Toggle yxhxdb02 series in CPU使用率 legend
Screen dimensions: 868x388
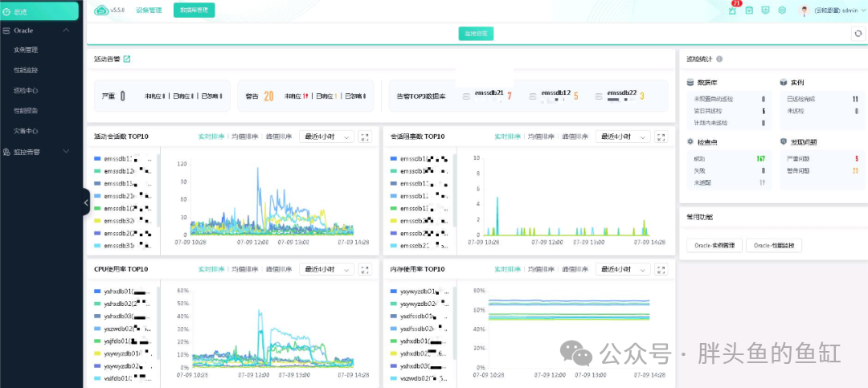pos(122,304)
